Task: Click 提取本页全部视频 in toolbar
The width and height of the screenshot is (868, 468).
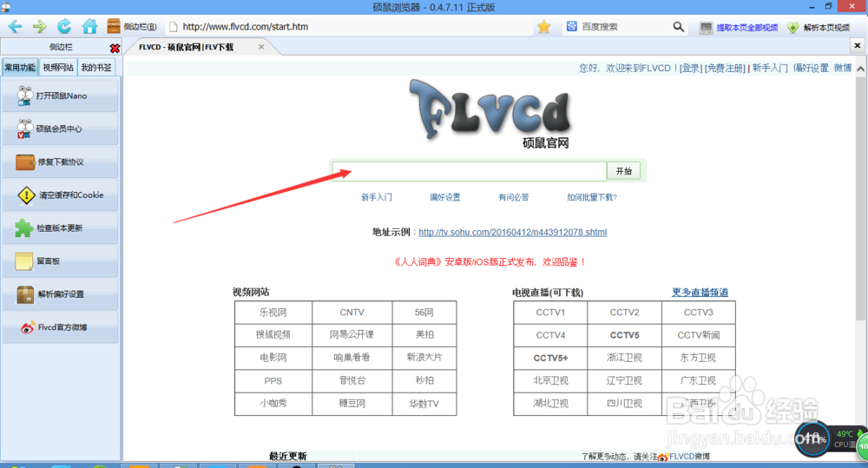Action: 739,27
